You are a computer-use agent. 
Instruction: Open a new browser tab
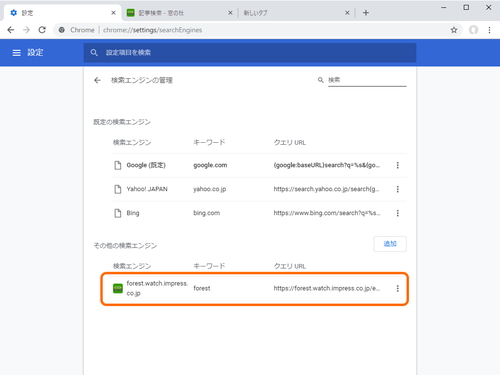[366, 13]
